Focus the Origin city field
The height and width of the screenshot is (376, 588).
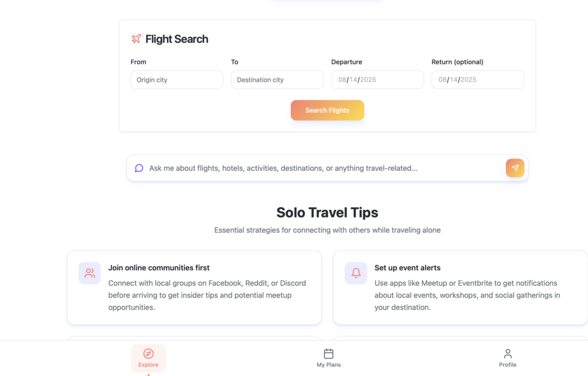(x=177, y=80)
